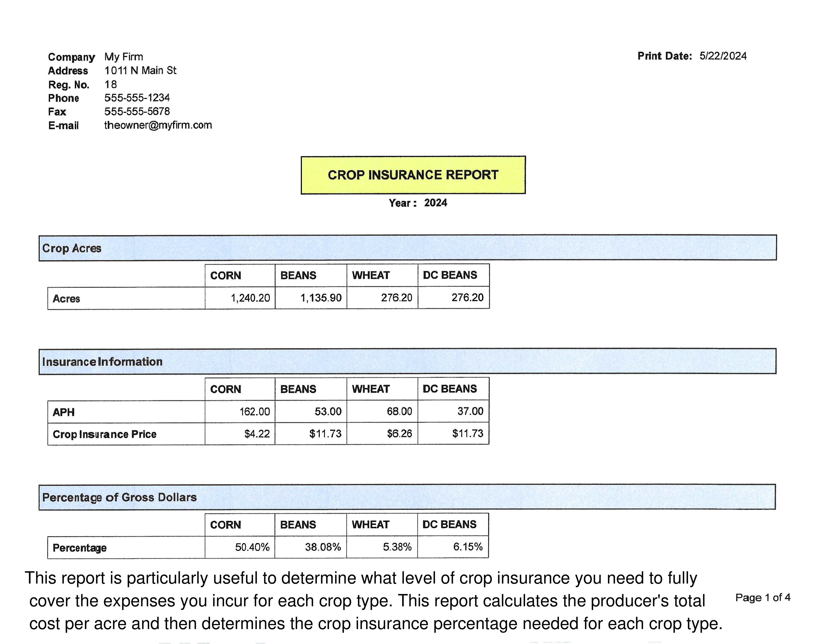
Task: Click the wheat crop insurance price $6.26
Action: pyautogui.click(x=399, y=434)
